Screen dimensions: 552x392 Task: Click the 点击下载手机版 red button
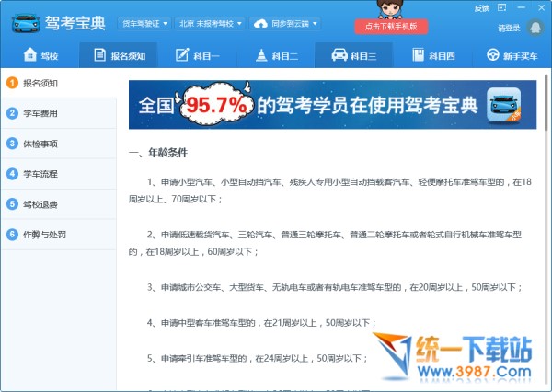click(x=391, y=27)
